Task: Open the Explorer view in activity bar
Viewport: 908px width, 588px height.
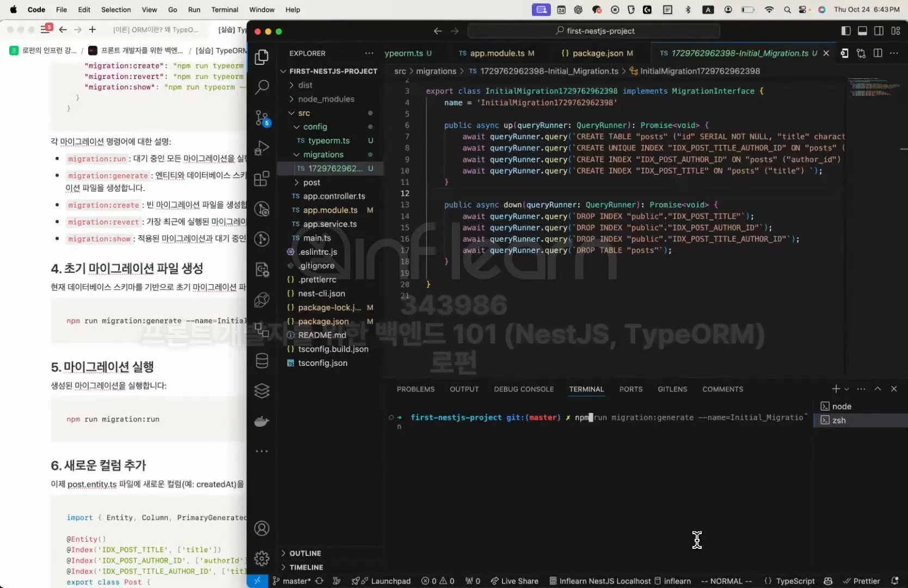Action: pyautogui.click(x=262, y=57)
